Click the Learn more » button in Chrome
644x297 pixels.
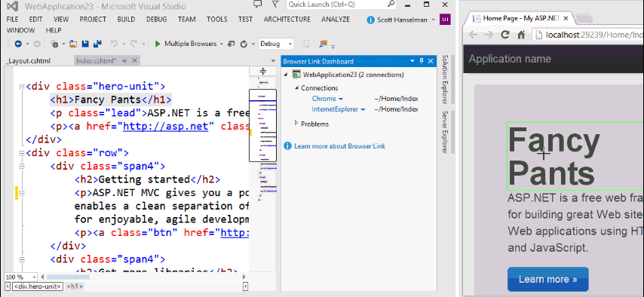tap(548, 280)
